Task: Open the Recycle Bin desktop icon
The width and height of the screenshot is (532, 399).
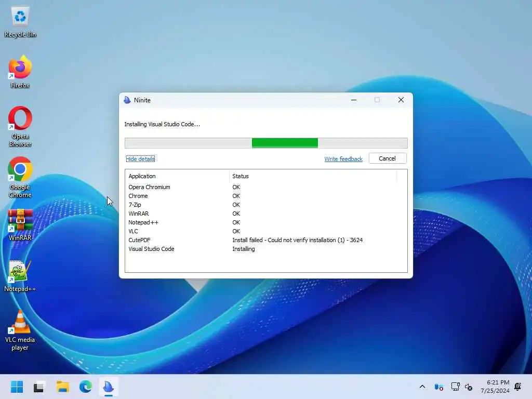Action: click(x=20, y=22)
